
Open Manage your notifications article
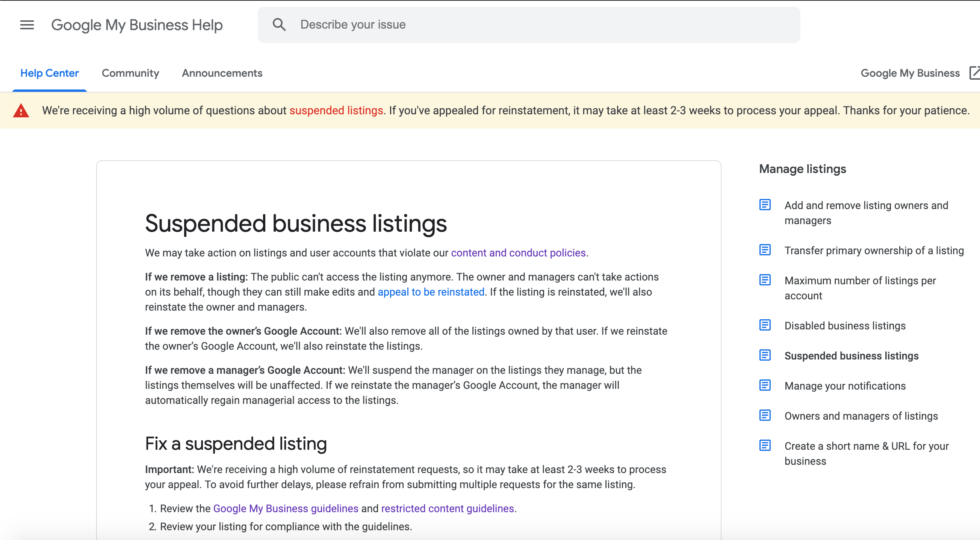845,386
